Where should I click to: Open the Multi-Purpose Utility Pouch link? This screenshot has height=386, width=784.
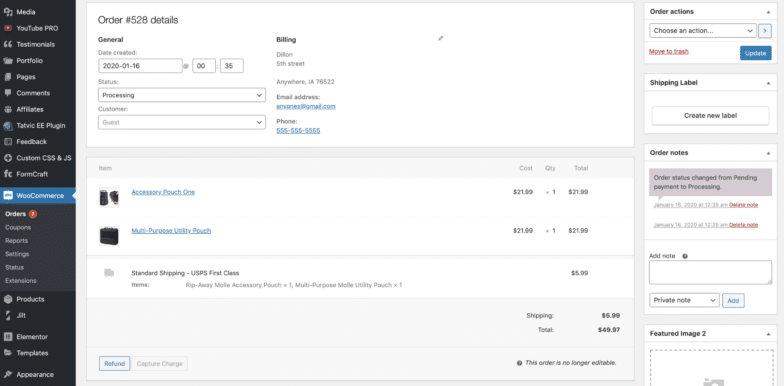pyautogui.click(x=171, y=230)
